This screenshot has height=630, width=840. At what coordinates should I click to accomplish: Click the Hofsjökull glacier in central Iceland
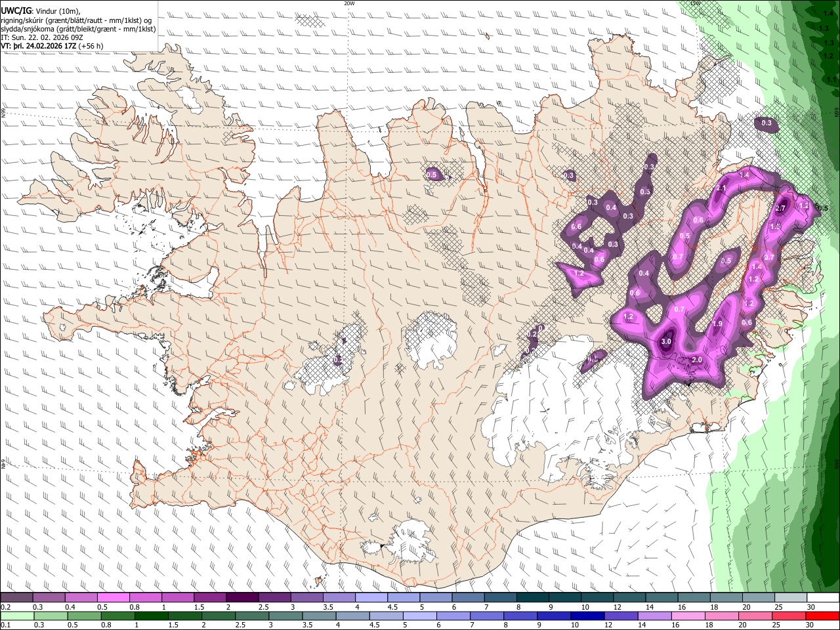(430, 339)
